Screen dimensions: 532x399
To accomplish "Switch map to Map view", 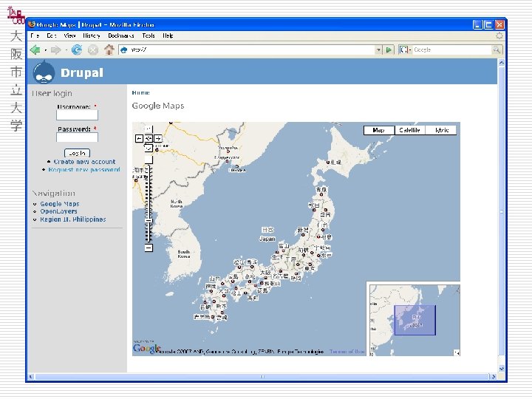I will click(378, 130).
